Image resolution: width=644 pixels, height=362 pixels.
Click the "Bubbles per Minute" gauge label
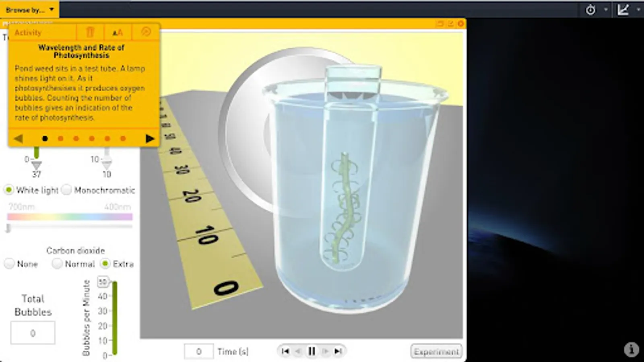pyautogui.click(x=86, y=318)
